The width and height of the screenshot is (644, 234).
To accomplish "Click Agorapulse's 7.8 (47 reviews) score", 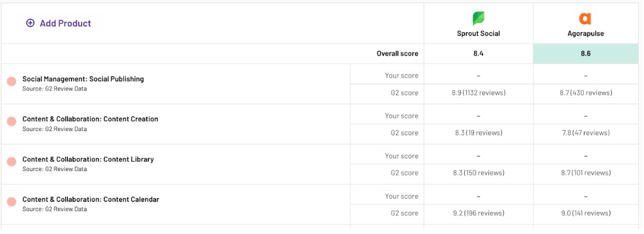I will pyautogui.click(x=585, y=133).
